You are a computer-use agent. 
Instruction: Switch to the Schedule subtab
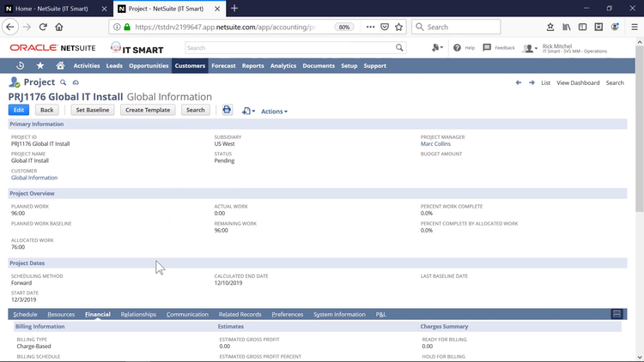point(25,314)
